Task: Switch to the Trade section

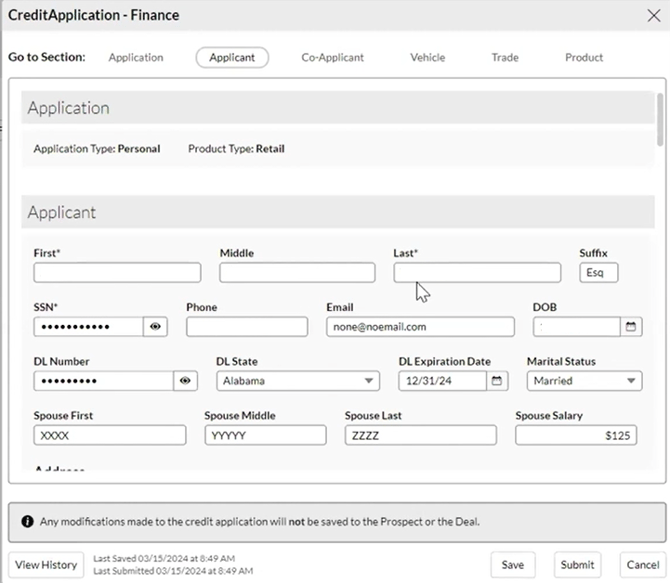Action: (505, 57)
